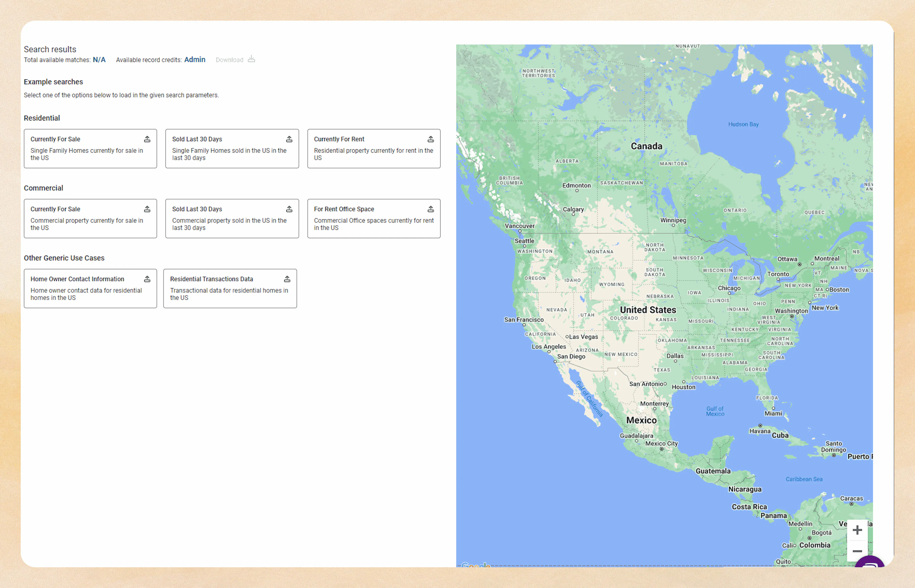
Task: Select the residential Currently For Sale example card
Action: tap(90, 149)
